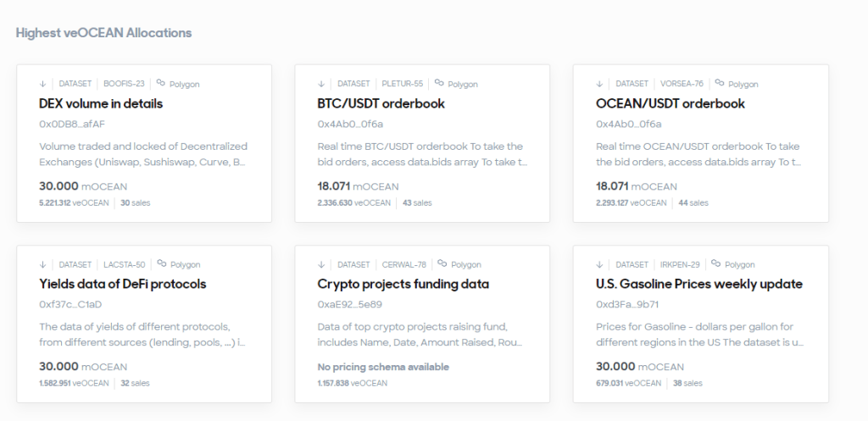Click the download arrow icon on the Yields data card
Viewport: 868px width, 421px height.
coord(42,264)
